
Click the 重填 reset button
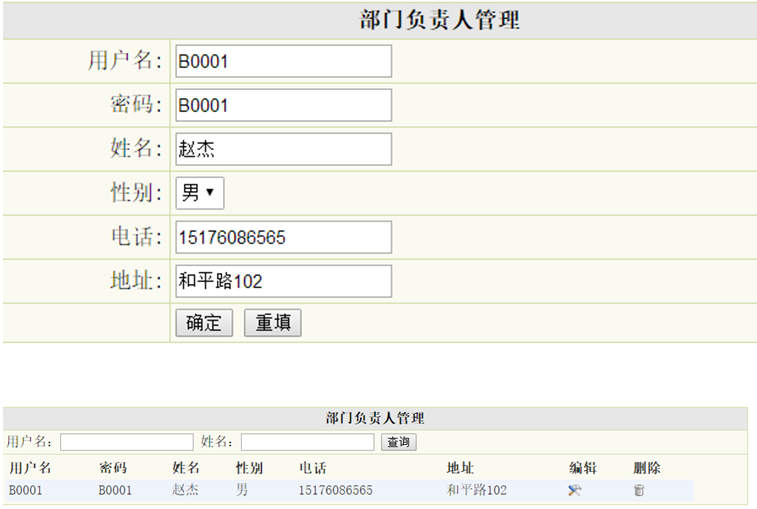point(272,323)
